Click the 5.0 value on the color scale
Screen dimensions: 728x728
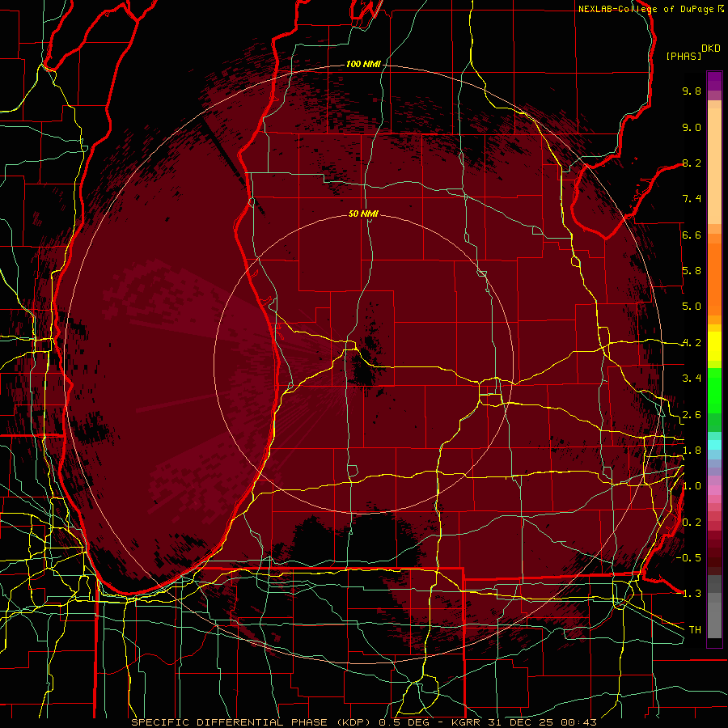coord(692,307)
